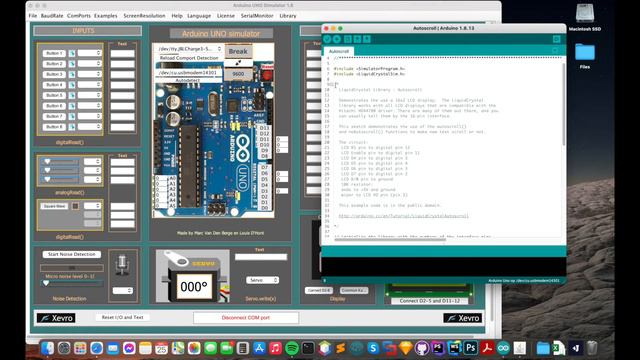Select the Autoscroll tab in Arduino IDE
Screen dimensions: 640x360
coord(339,51)
